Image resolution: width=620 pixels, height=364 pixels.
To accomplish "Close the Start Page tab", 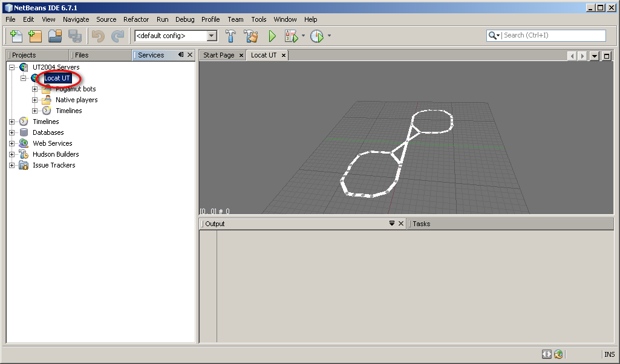I will (241, 56).
